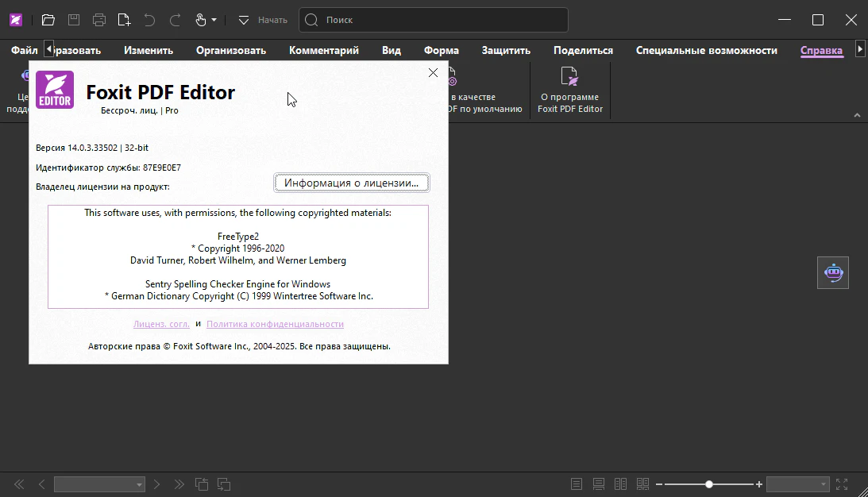Toggle continuous page scrolling view
This screenshot has height=497, width=868.
tap(599, 484)
